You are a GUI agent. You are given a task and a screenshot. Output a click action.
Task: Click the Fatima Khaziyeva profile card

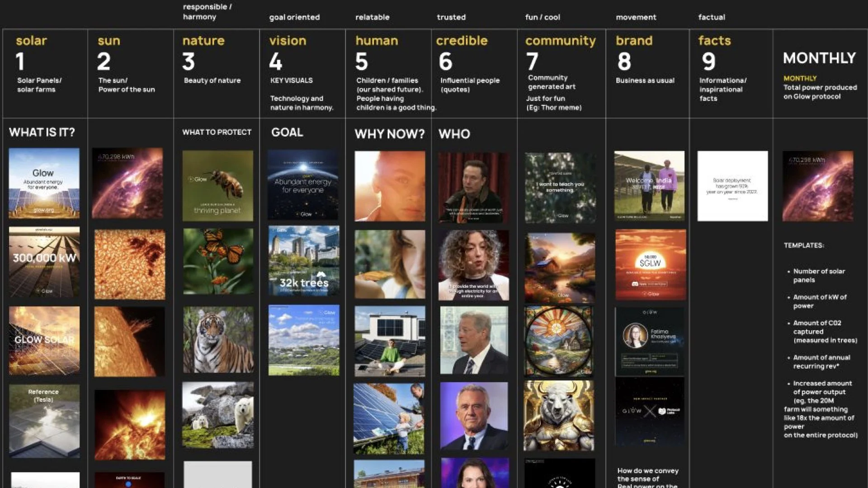pos(649,341)
